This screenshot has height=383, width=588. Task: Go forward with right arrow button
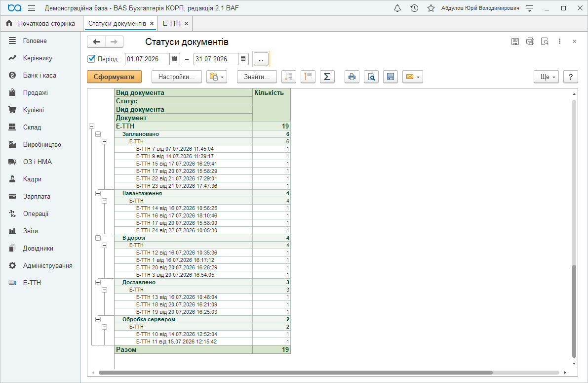(x=114, y=42)
